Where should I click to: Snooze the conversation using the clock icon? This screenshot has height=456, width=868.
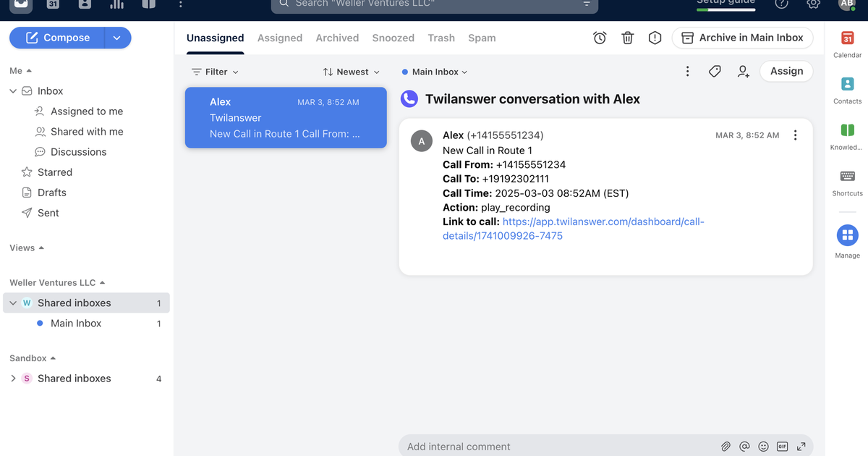(599, 38)
